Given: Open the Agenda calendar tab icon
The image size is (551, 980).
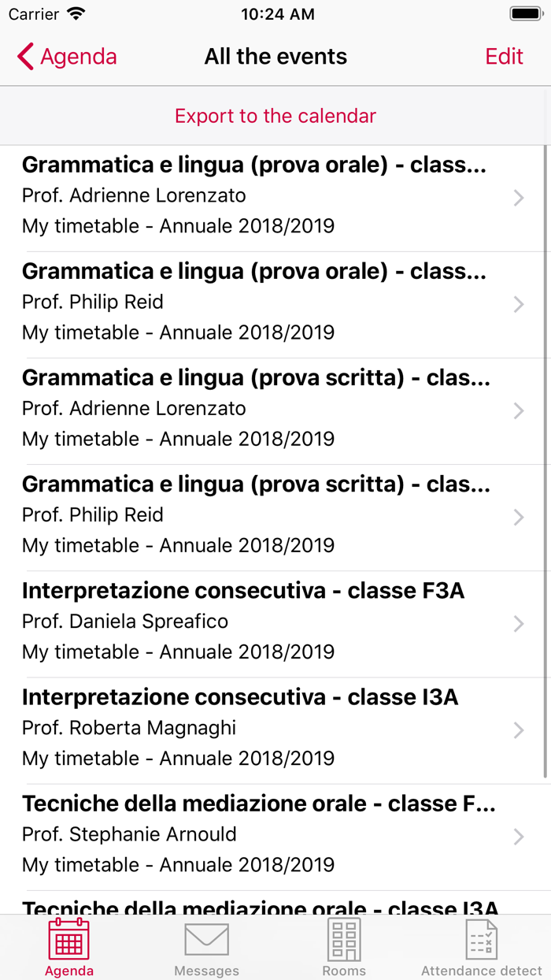Looking at the screenshot, I should click(69, 939).
